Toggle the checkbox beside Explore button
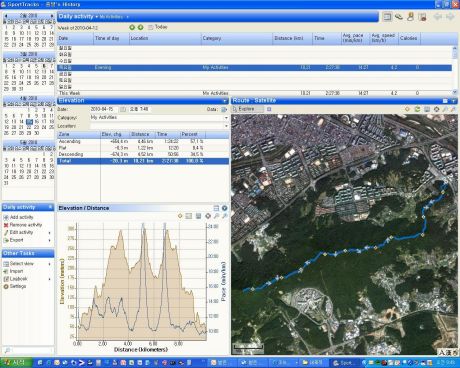The height and width of the screenshot is (368, 460). point(269,109)
